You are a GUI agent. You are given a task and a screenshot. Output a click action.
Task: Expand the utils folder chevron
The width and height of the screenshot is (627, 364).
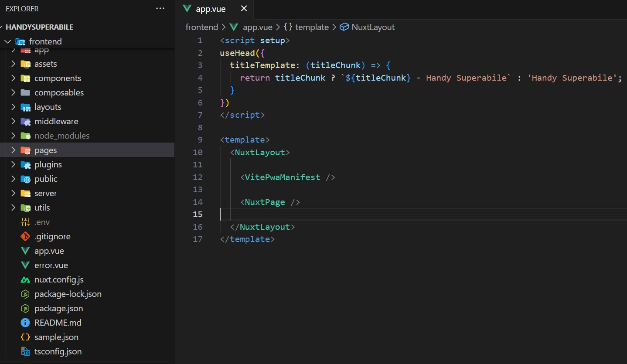tap(14, 208)
